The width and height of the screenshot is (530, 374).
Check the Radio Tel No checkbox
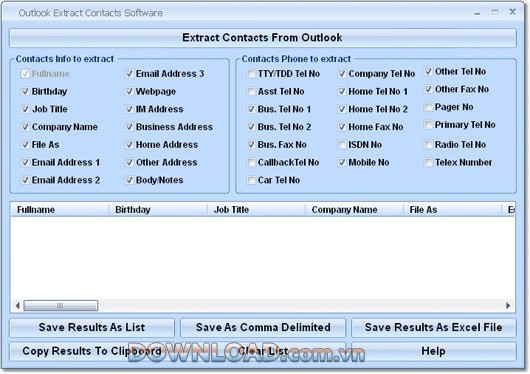point(428,144)
